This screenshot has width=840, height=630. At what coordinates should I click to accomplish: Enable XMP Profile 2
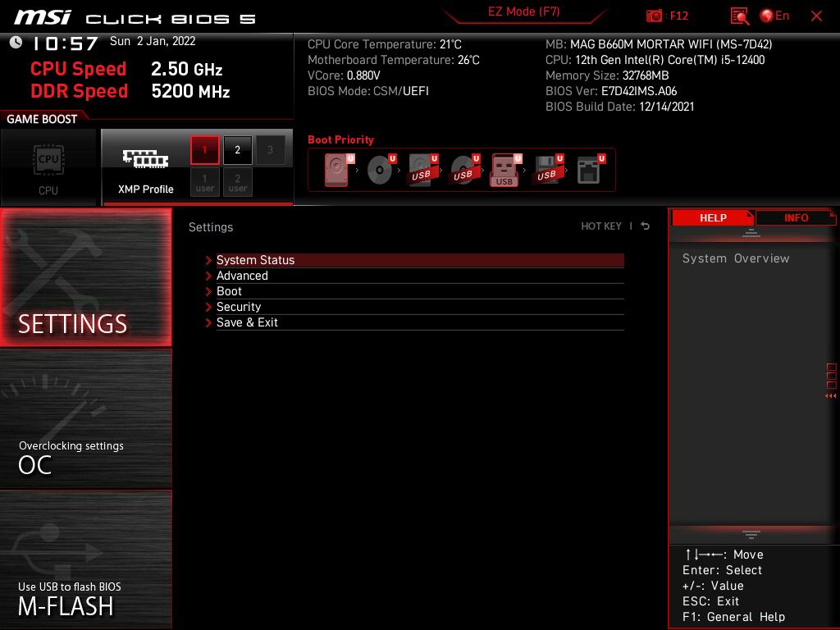click(x=238, y=150)
